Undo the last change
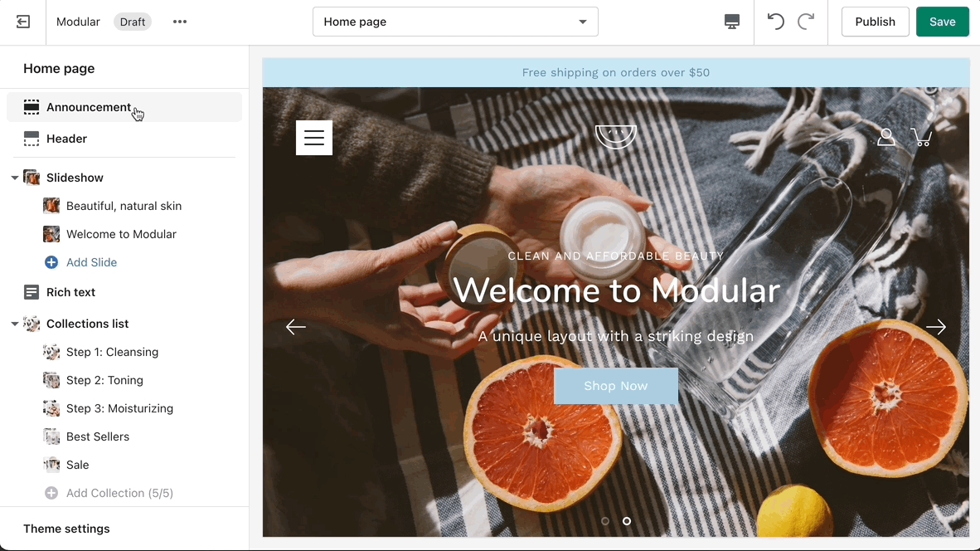980x551 pixels. pos(775,22)
